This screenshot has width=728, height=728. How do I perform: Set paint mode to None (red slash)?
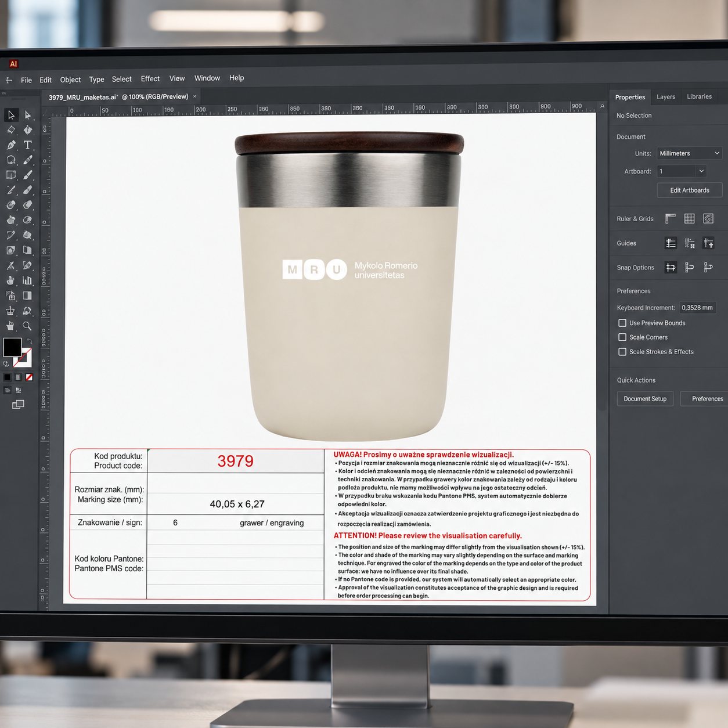click(x=29, y=377)
